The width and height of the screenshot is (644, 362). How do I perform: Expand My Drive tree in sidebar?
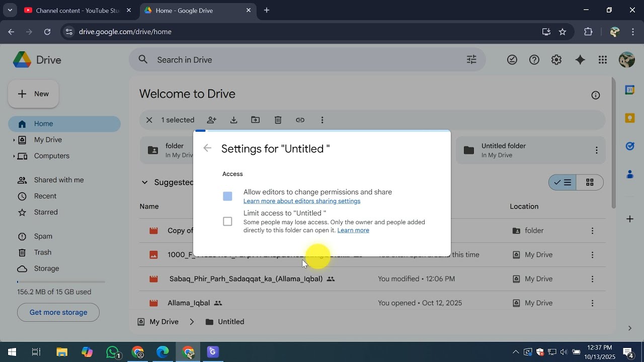(14, 140)
